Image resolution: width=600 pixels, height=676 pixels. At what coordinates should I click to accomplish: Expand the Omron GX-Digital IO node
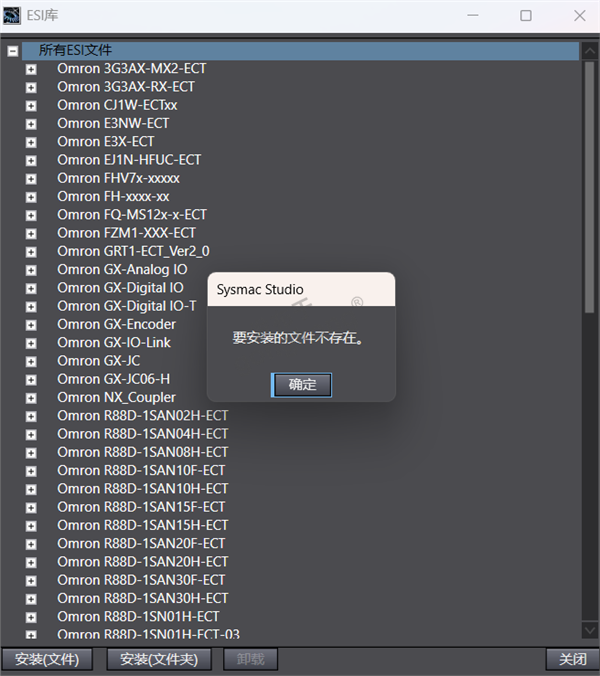tap(31, 288)
